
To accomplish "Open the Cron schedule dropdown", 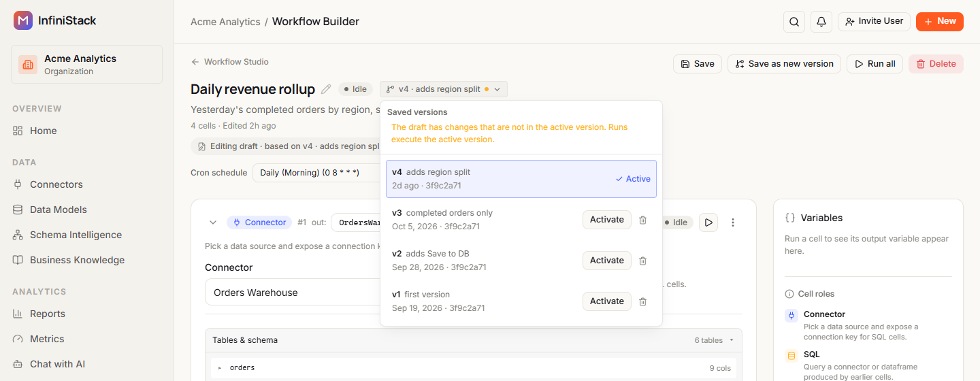I will point(316,173).
